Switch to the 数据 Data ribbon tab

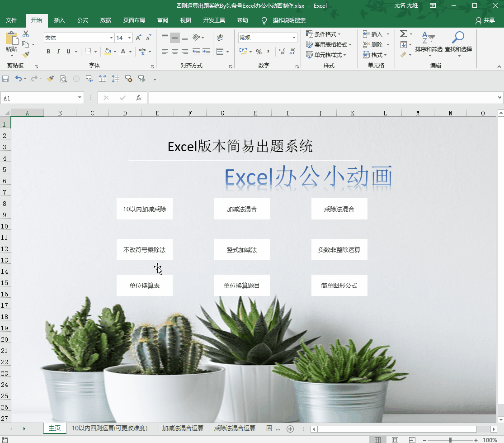click(x=106, y=20)
